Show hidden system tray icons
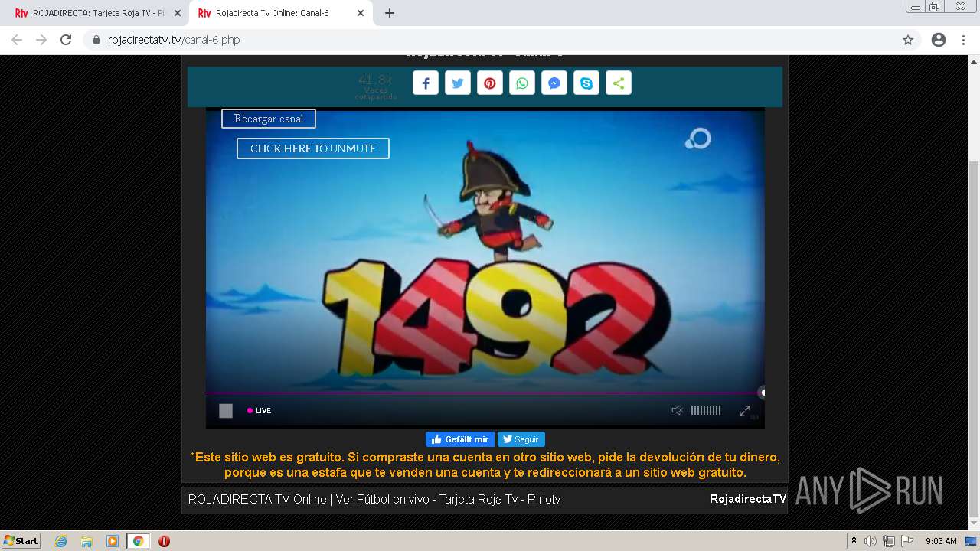980x551 pixels. point(854,541)
